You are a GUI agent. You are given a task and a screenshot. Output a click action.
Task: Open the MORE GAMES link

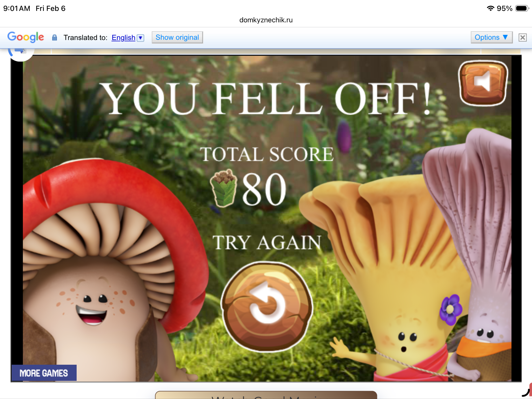[44, 373]
